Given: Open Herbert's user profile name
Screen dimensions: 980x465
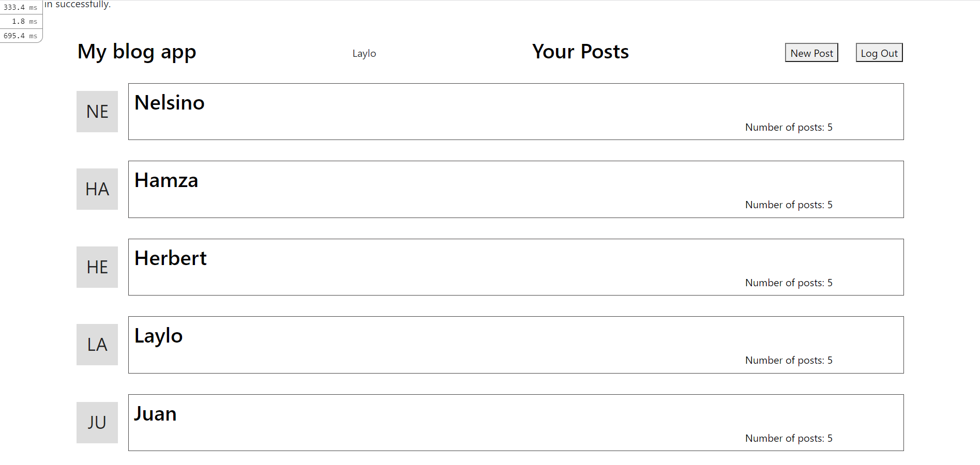Looking at the screenshot, I should coord(170,258).
